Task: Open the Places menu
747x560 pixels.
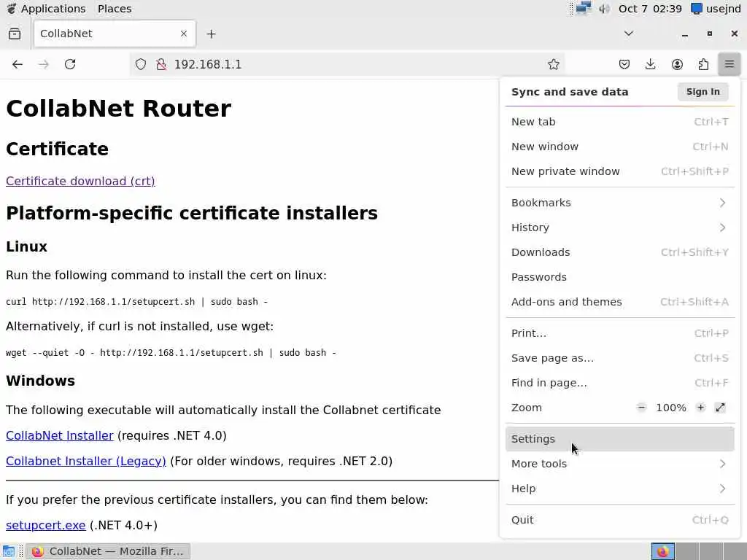Action: pyautogui.click(x=115, y=9)
